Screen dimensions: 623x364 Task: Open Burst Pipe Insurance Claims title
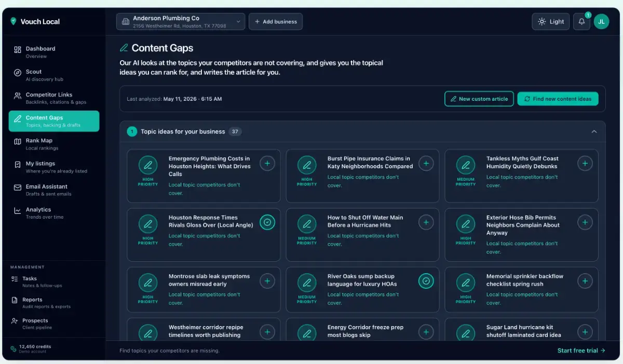[370, 163]
